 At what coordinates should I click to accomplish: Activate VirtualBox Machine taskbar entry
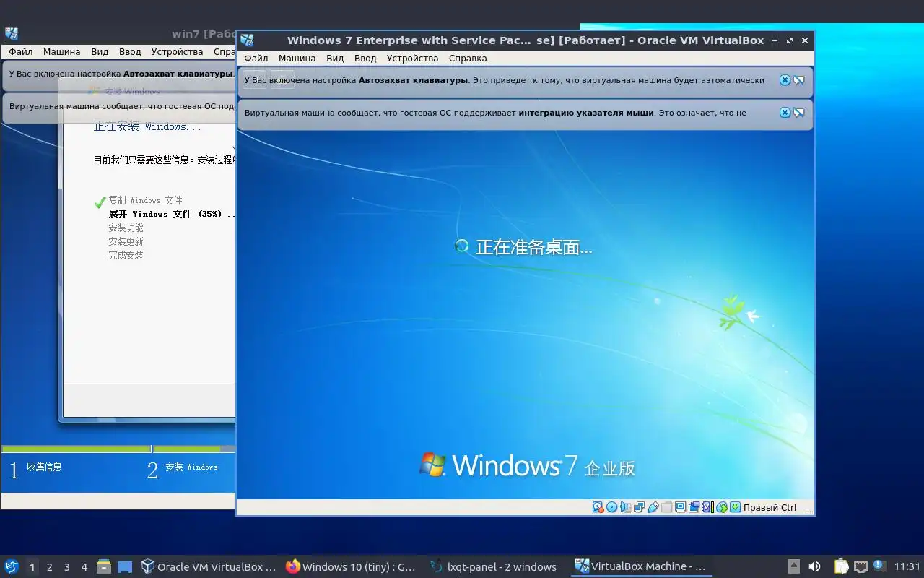click(640, 566)
